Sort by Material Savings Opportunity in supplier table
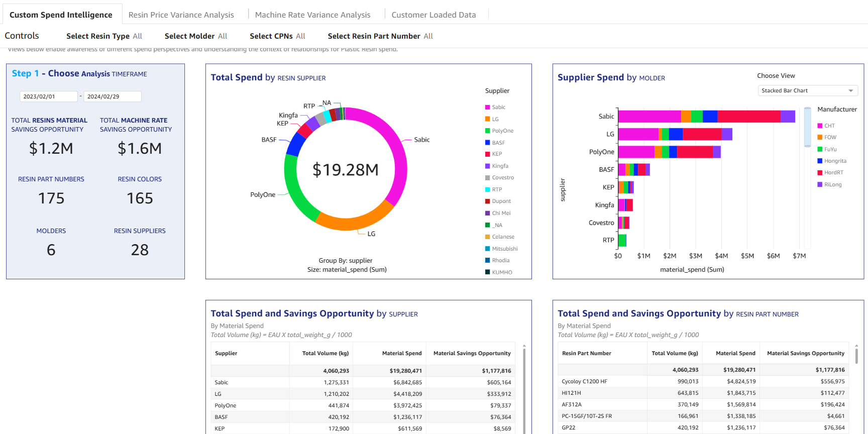 472,354
